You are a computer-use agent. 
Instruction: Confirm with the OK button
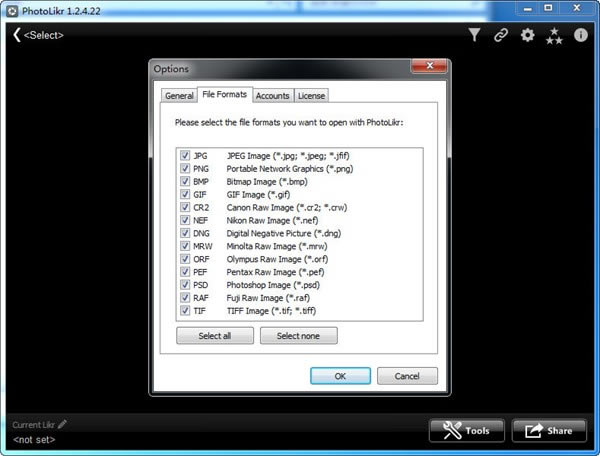click(340, 376)
